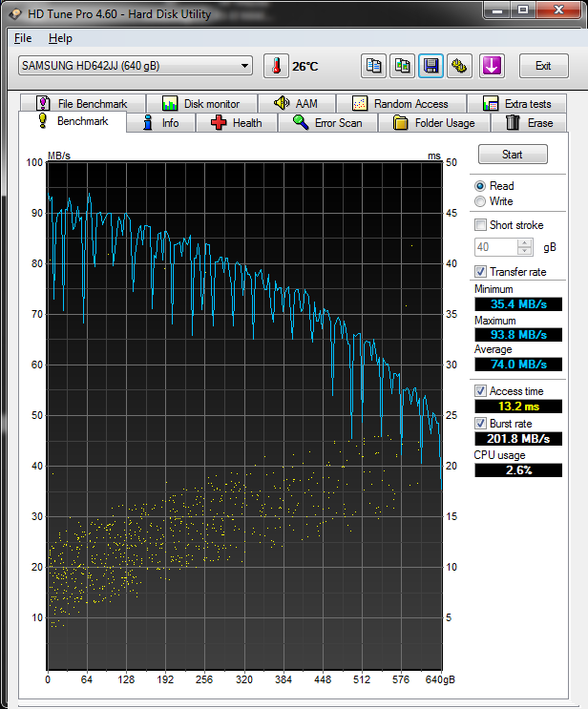
Task: Switch to the Disk monitor tab
Action: tap(201, 104)
